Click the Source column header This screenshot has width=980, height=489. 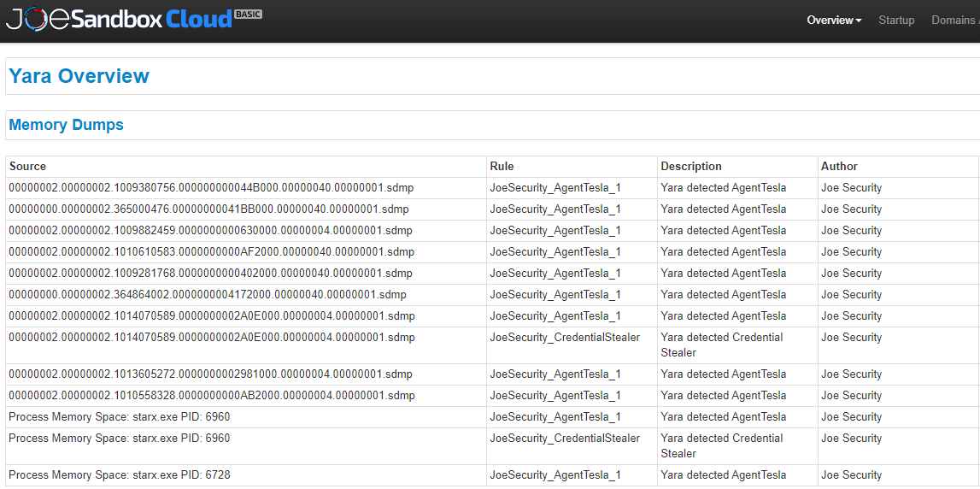point(27,167)
